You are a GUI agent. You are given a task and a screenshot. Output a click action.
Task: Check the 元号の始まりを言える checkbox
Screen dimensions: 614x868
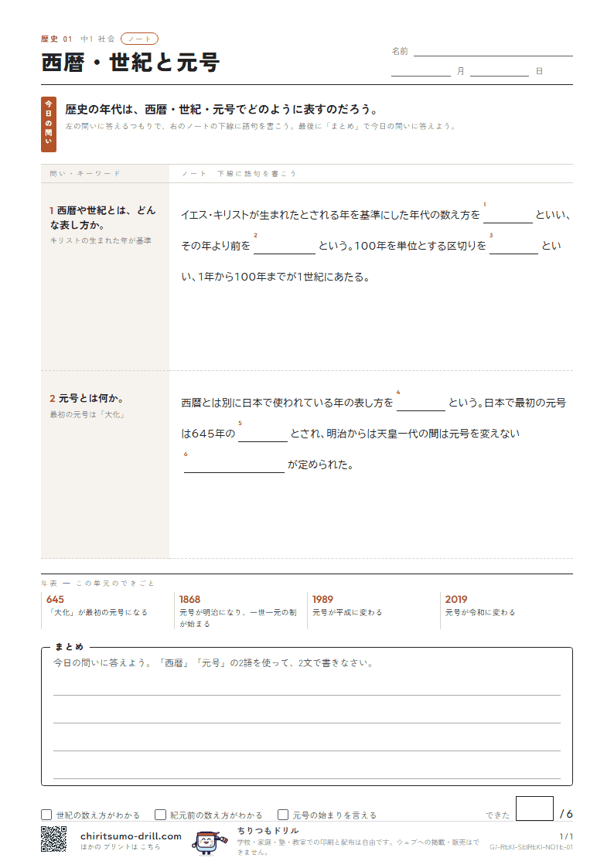[283, 815]
